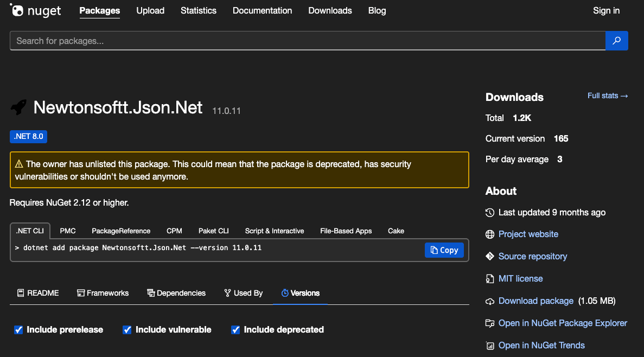Click Sign in link
The width and height of the screenshot is (644, 357).
pos(606,11)
